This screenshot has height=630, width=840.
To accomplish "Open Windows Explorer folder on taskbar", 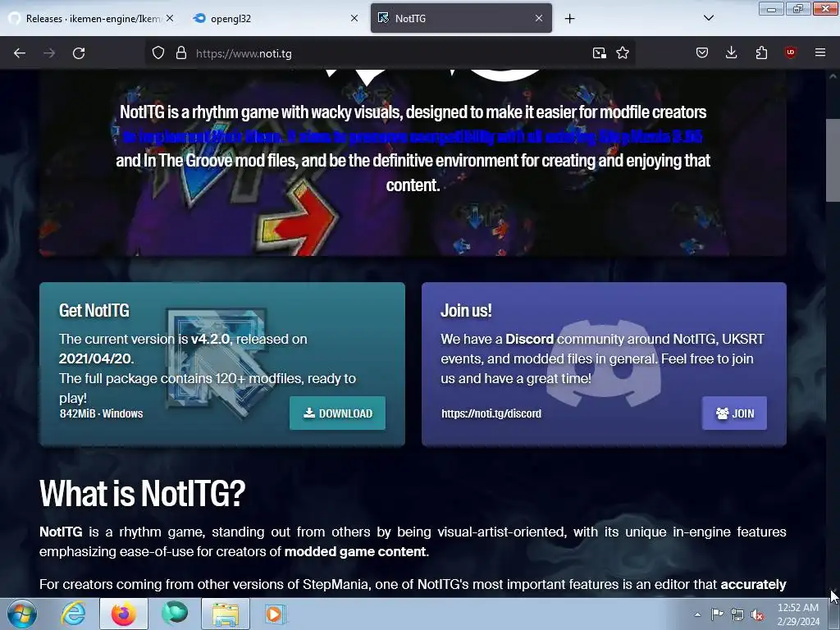I will [x=226, y=614].
